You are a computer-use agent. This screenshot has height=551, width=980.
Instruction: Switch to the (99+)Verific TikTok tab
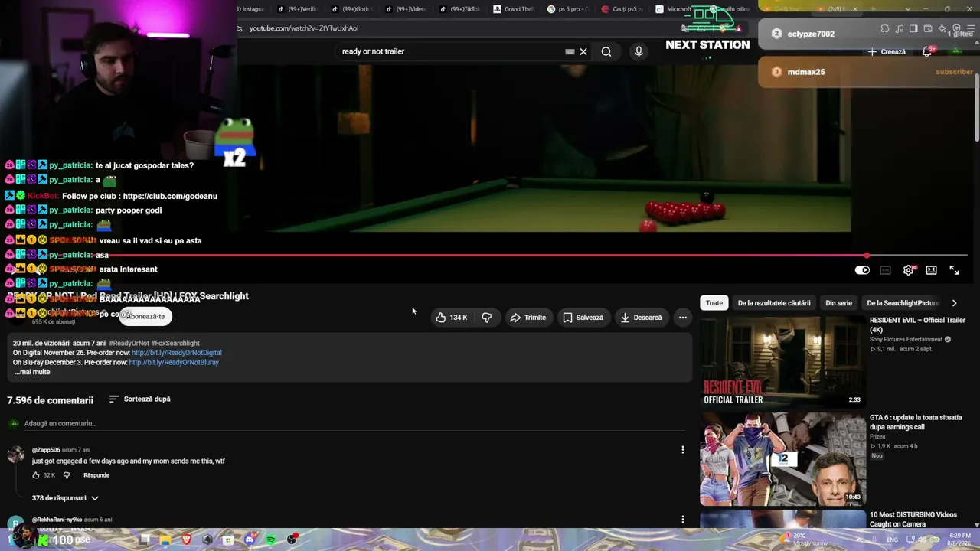(297, 9)
